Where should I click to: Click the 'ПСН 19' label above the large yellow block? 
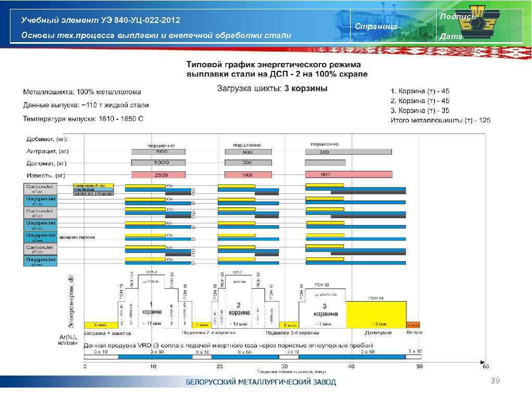pos(376,298)
